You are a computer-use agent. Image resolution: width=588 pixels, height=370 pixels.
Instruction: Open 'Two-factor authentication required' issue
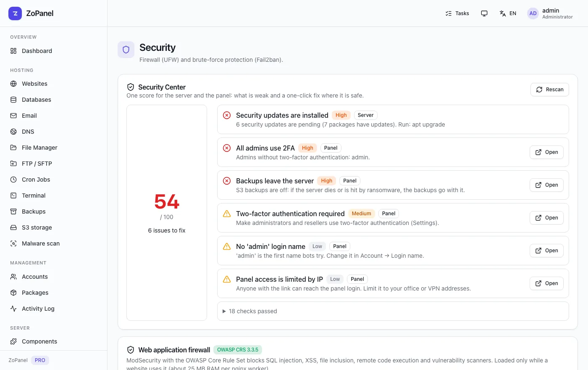[x=547, y=218]
